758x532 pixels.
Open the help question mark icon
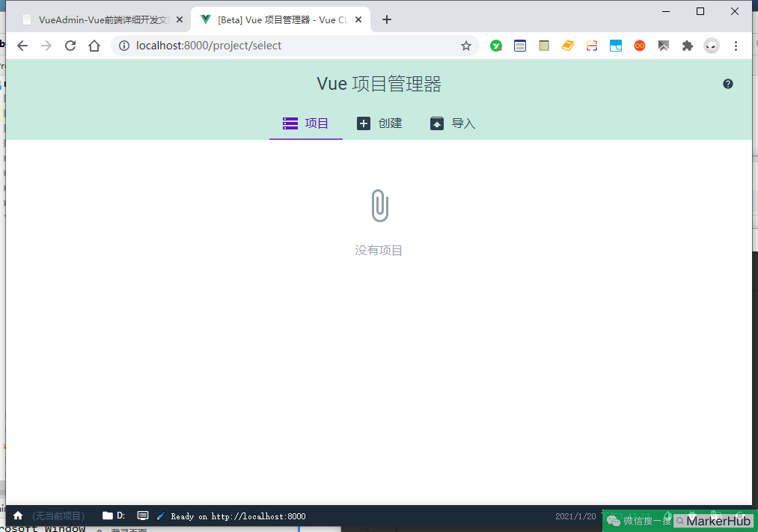click(727, 84)
